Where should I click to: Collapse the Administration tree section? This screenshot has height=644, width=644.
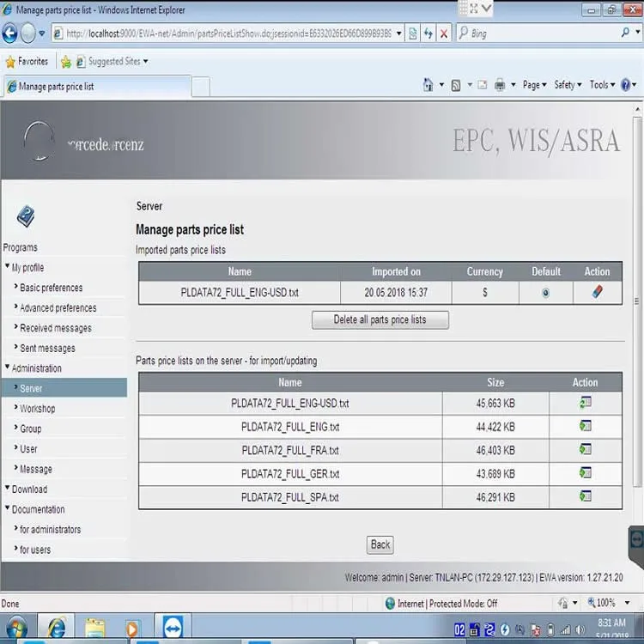tap(8, 368)
